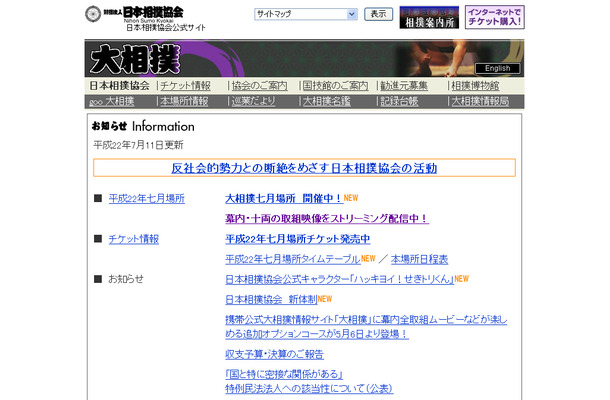Open the 相撲案内所 banner

click(x=429, y=18)
